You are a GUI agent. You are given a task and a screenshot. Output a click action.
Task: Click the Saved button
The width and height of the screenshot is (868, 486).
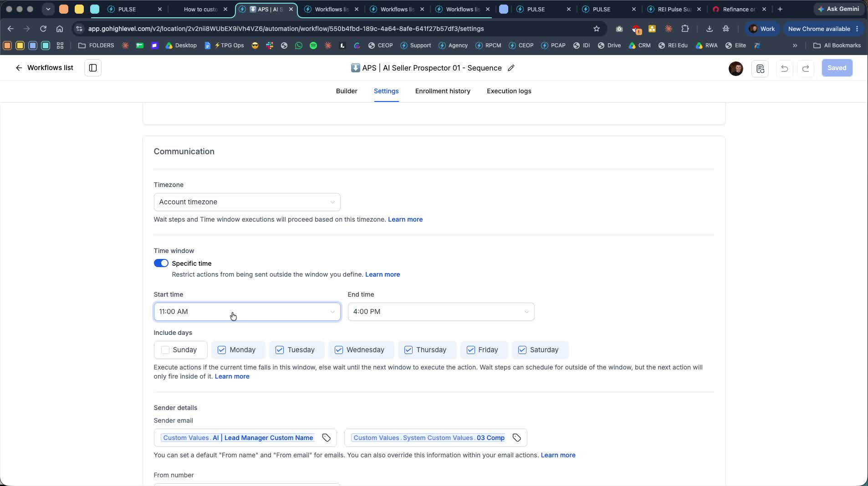(x=837, y=68)
